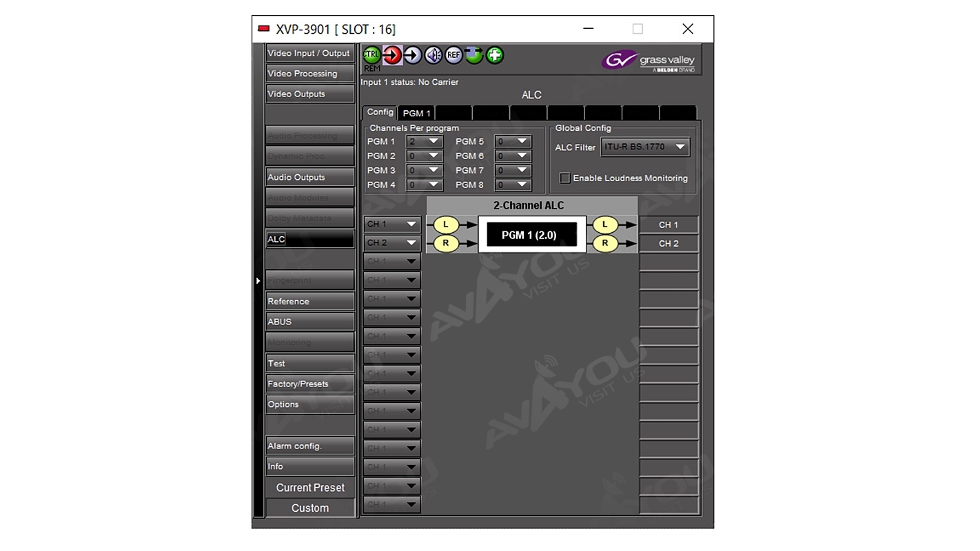Screen dimensions: 980x551
Task: Expand the CH 2 input channel dropdown
Action: (x=391, y=243)
